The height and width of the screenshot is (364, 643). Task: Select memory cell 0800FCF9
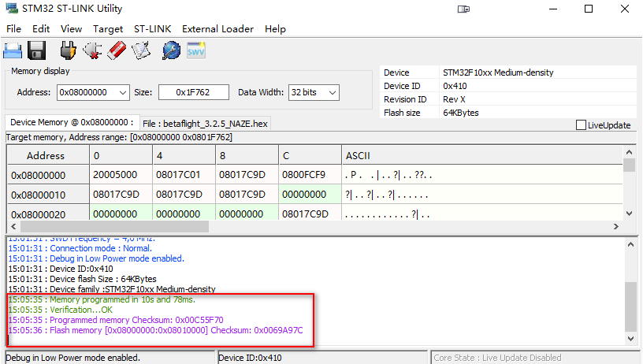(x=310, y=175)
